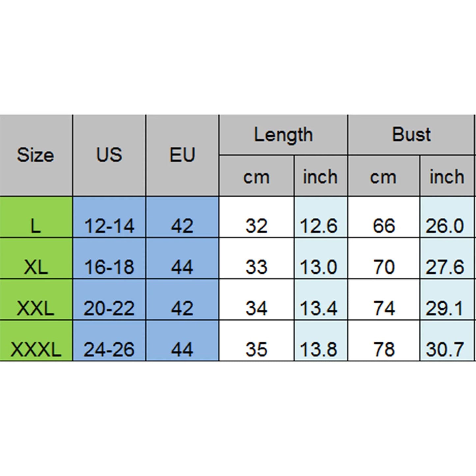Click the inch subheader under Bust
This screenshot has height=476, width=476.
click(x=447, y=177)
